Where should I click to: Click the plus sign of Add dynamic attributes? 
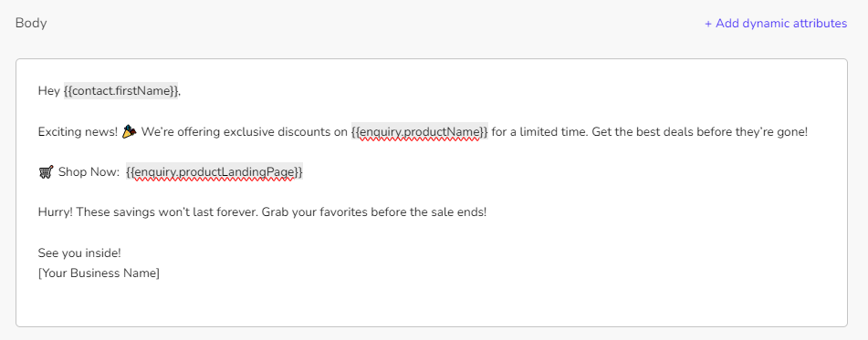(x=708, y=24)
